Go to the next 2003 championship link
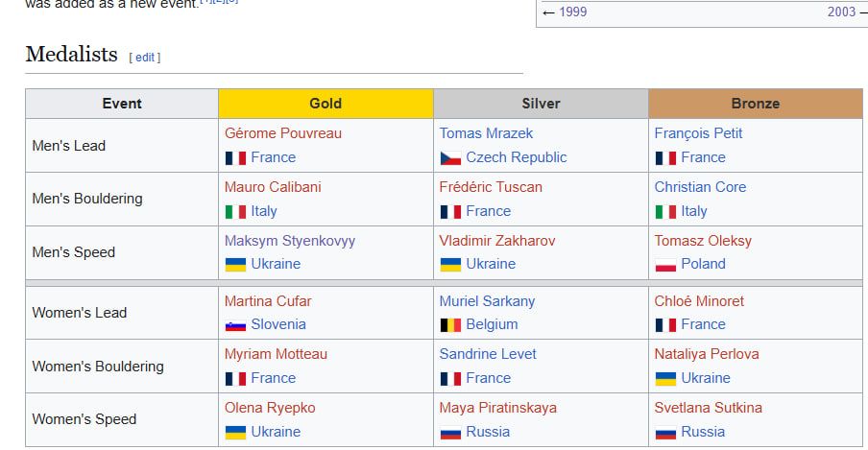This screenshot has height=450, width=868. tap(840, 12)
